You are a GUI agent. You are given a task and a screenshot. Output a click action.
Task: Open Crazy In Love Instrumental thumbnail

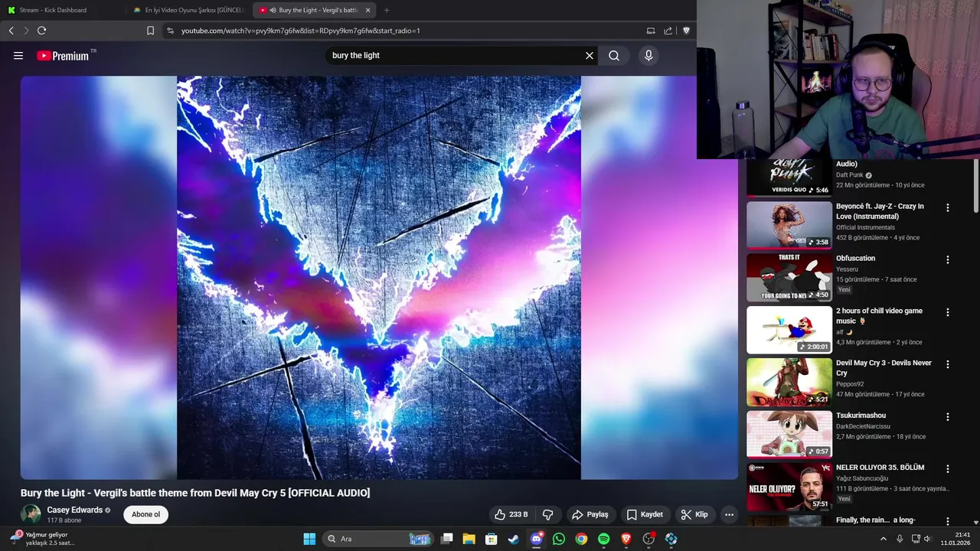coord(789,225)
